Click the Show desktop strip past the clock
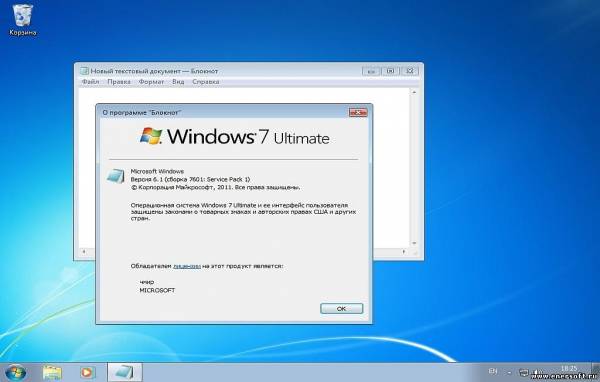This screenshot has width=600, height=382. [x=596, y=372]
